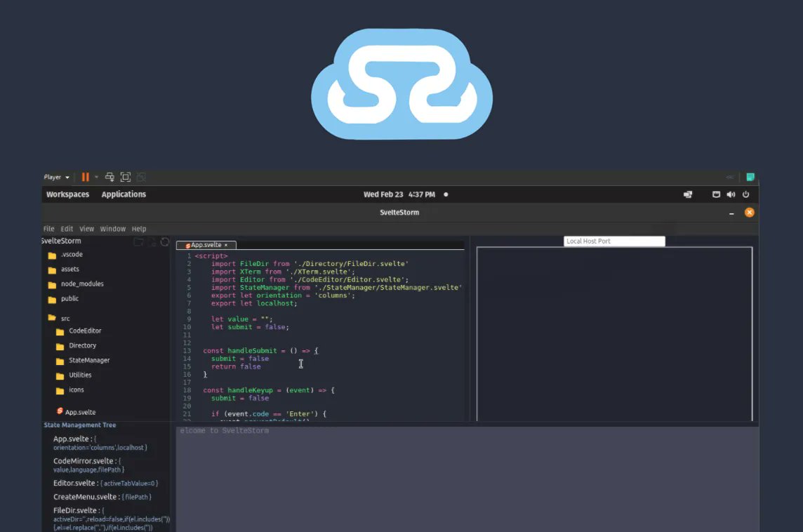
Task: Expand the Utilities folder
Action: click(74, 375)
